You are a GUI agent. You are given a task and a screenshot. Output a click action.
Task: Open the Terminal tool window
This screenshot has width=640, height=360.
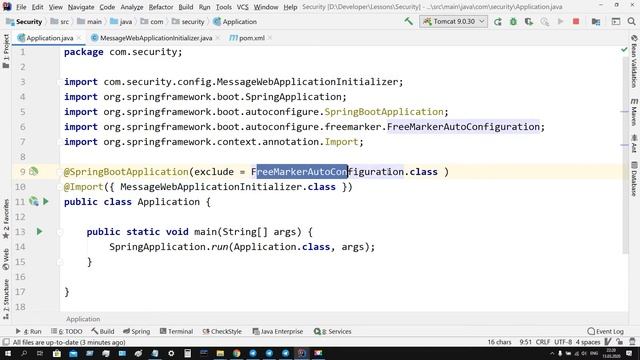point(176,331)
